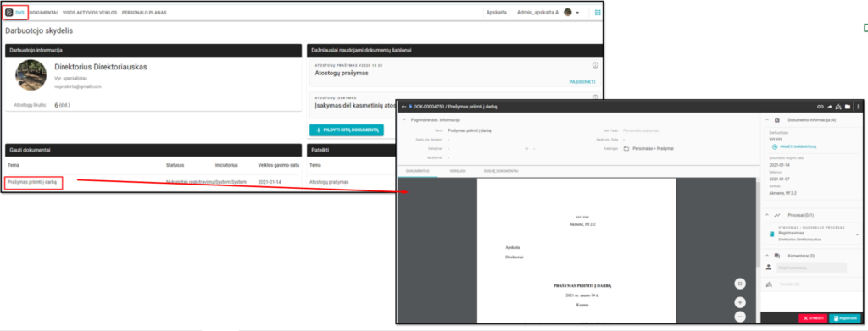Fit document to page in viewer
Image resolution: width=868 pixels, height=331 pixels.
pyautogui.click(x=740, y=284)
